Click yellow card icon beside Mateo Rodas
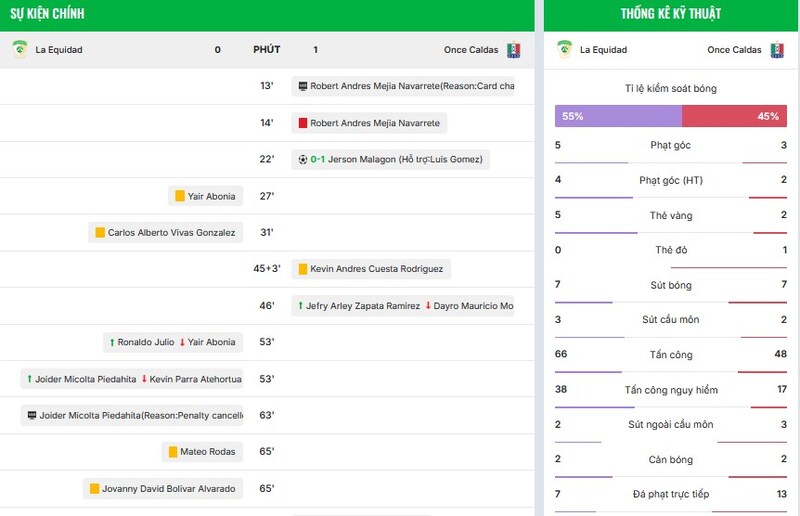Image resolution: width=800 pixels, height=516 pixels. point(172,452)
